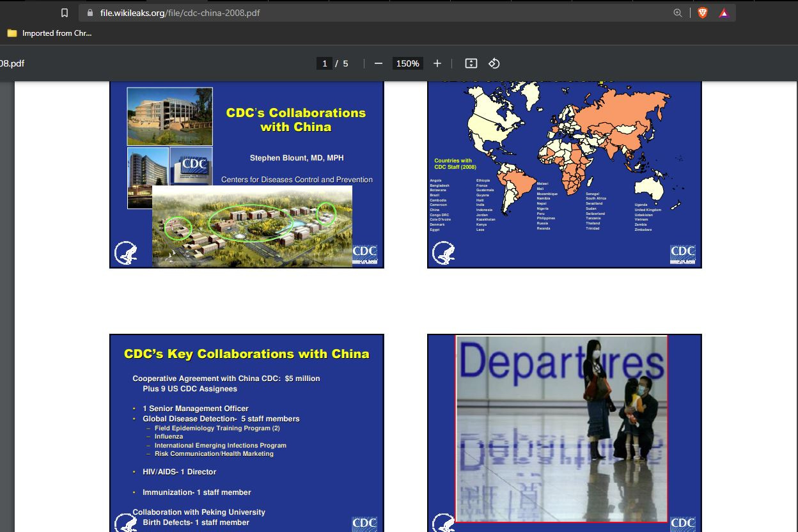Click the Brave Rewards triangle icon
798x532 pixels.
tap(723, 13)
